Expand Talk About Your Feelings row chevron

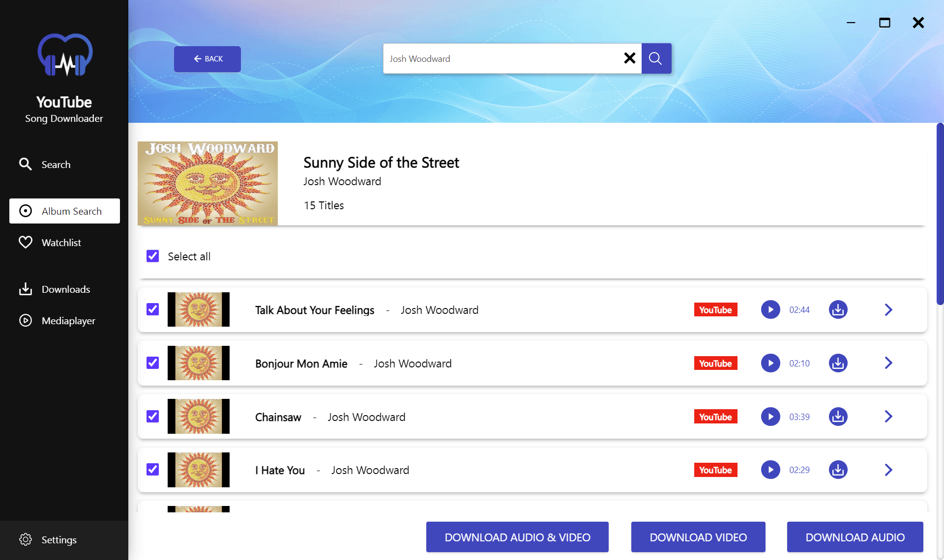(888, 309)
